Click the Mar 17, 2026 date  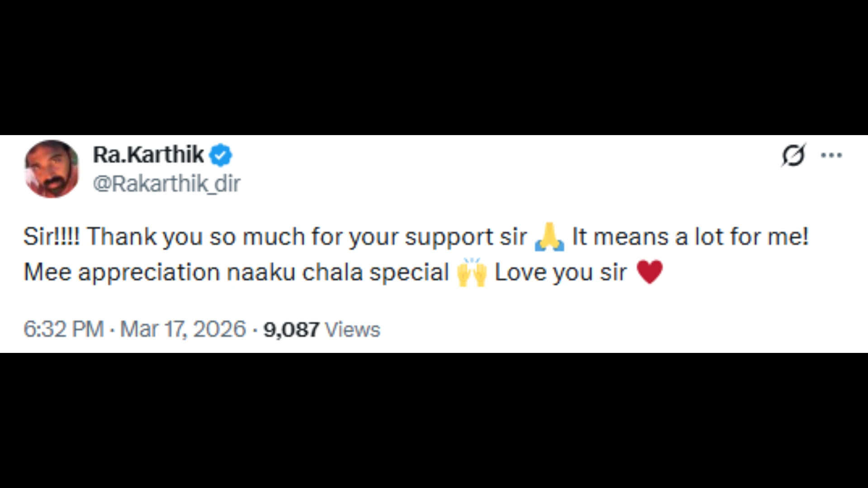tap(183, 329)
